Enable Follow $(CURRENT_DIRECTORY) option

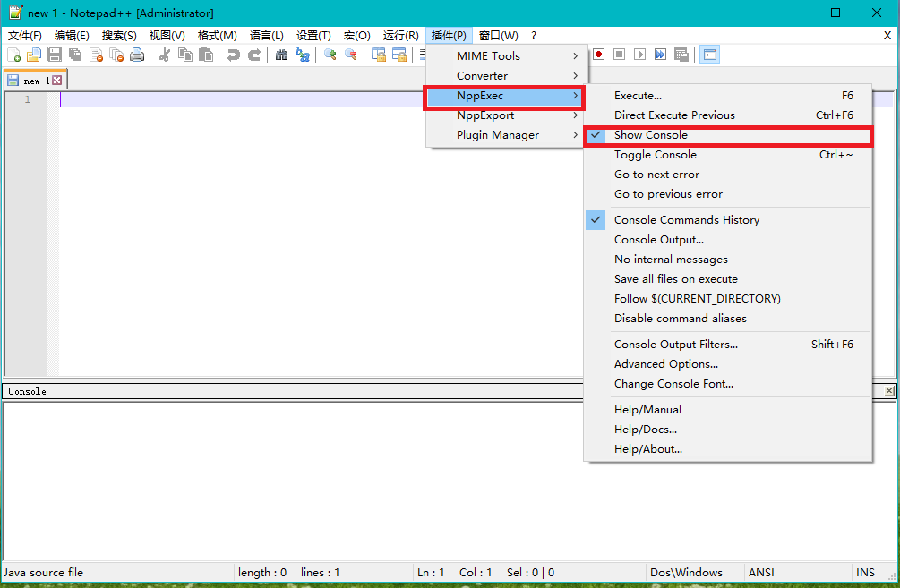(728, 299)
